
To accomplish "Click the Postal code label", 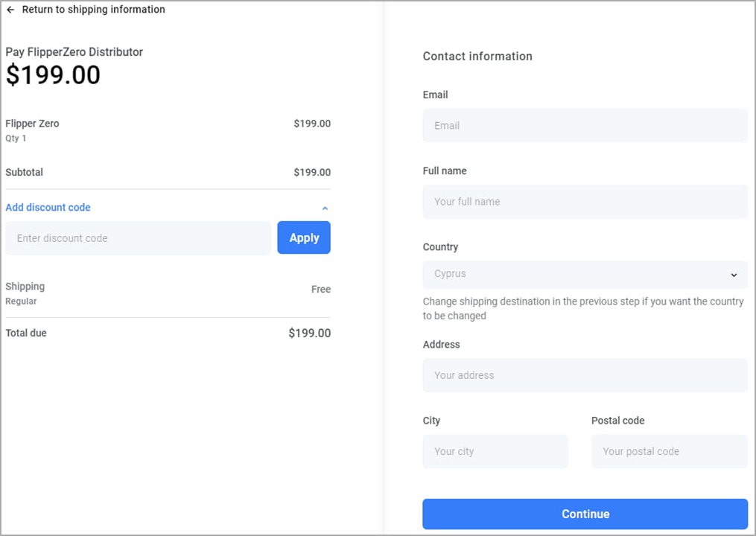I will [x=617, y=421].
